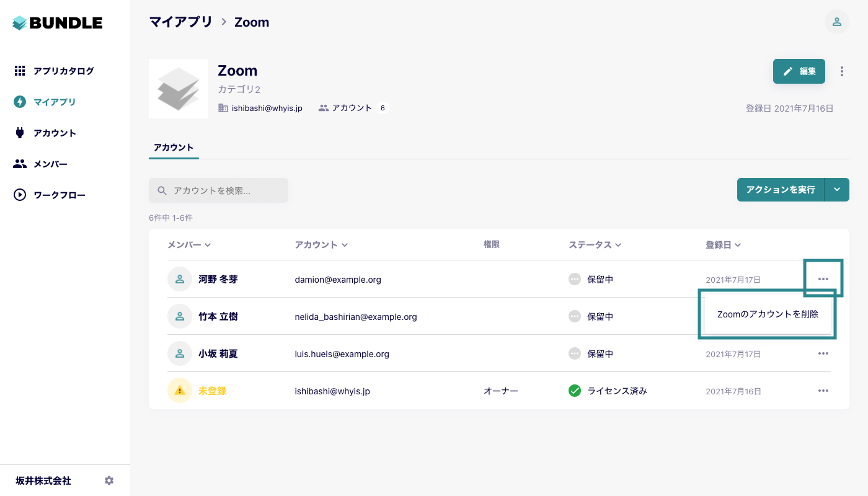The width and height of the screenshot is (868, 496).
Task: Click email nelida_bashirian@example.org
Action: pyautogui.click(x=356, y=317)
